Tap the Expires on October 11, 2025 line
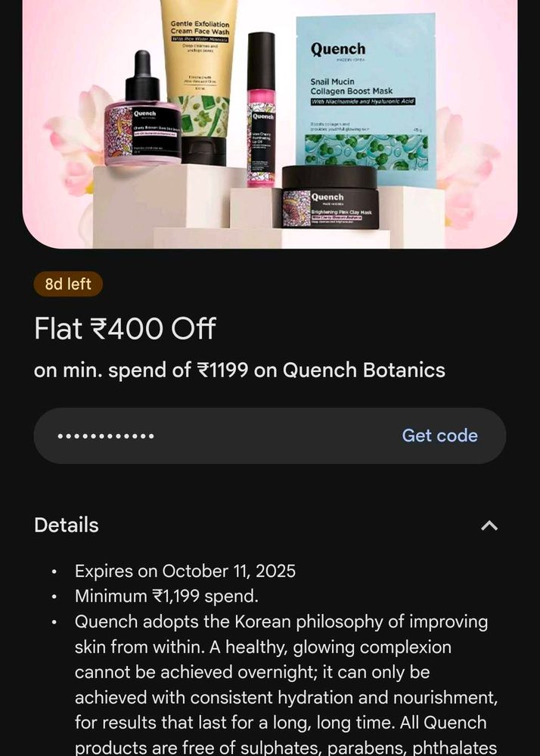 point(185,571)
